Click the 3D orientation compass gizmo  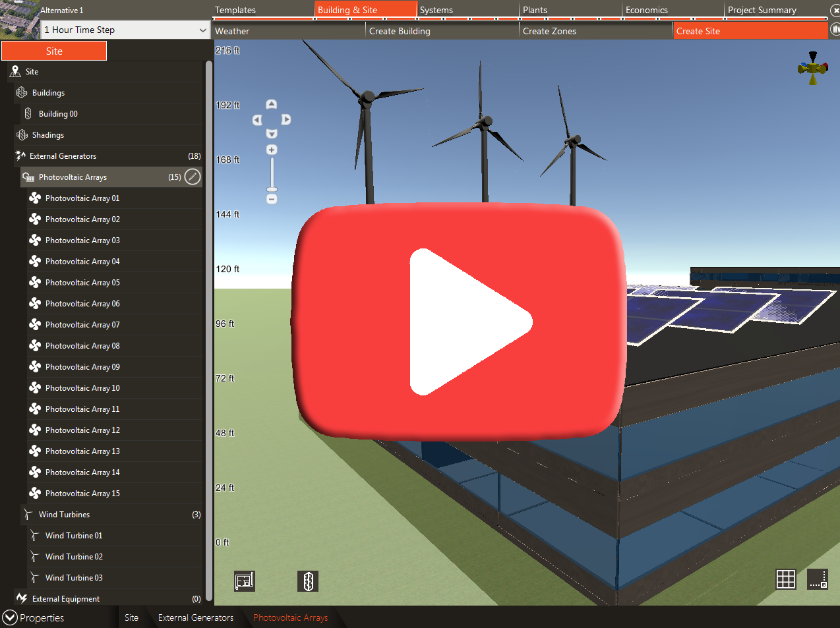coord(812,68)
